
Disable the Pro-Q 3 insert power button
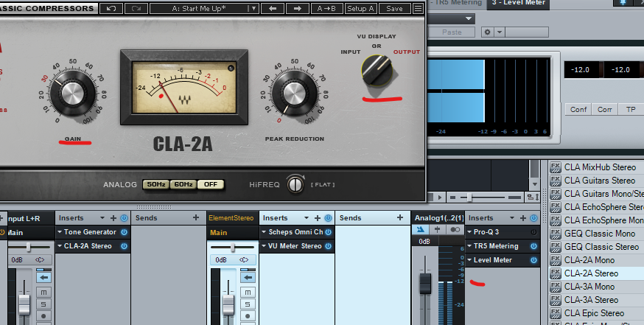click(x=533, y=232)
